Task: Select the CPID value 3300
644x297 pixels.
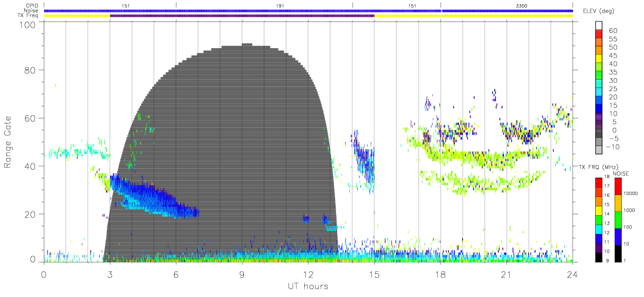Action: tap(521, 5)
